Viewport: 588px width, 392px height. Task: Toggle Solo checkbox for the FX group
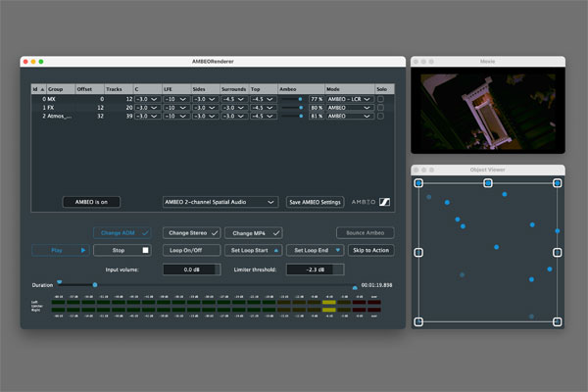(x=380, y=108)
